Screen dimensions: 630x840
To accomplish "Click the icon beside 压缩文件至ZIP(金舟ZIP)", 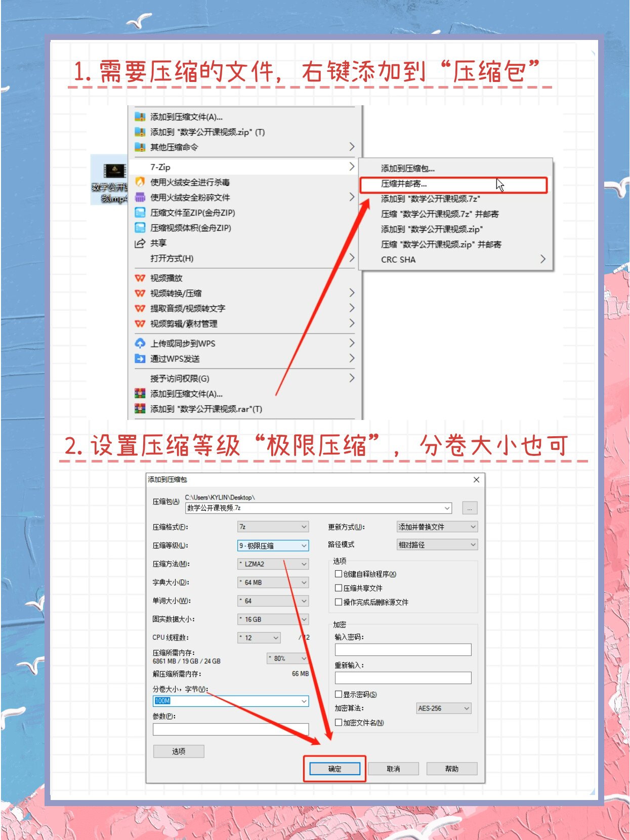I will click(x=140, y=213).
